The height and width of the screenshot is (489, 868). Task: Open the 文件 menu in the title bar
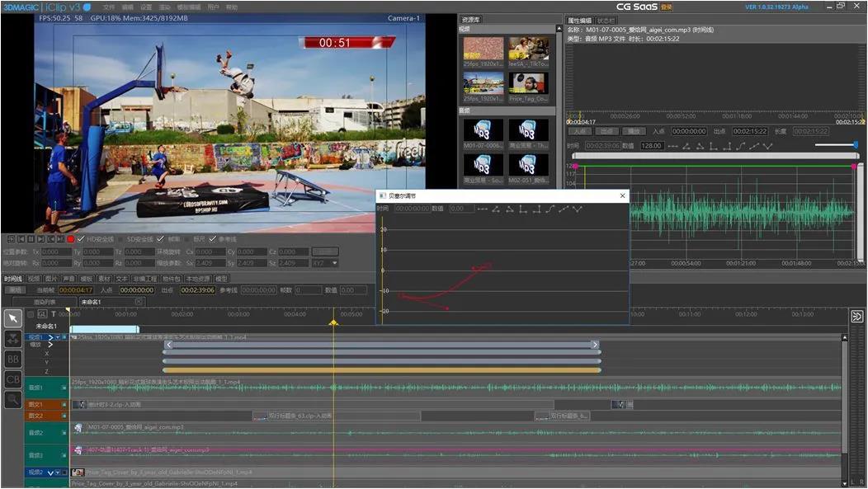[x=109, y=7]
